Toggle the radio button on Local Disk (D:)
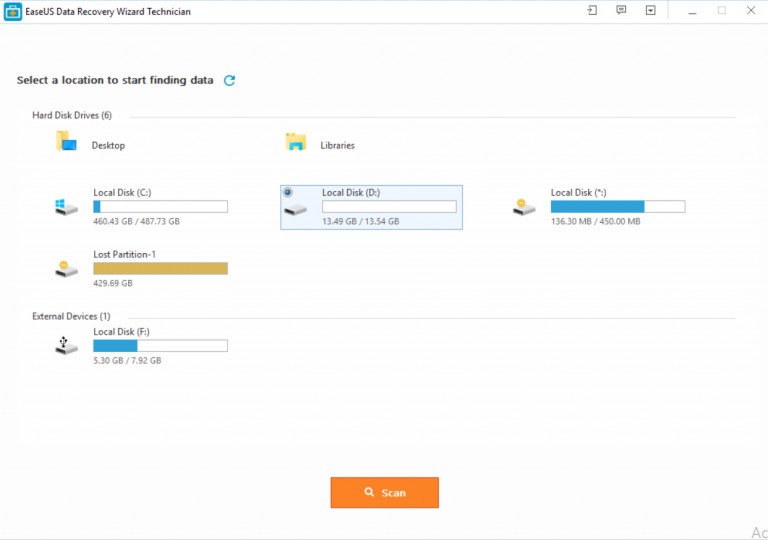 [x=288, y=193]
